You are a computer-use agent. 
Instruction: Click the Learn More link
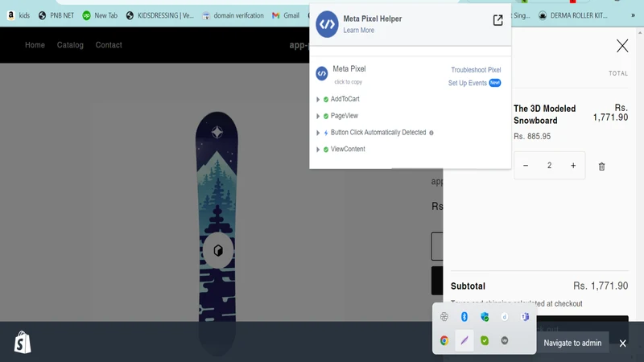(358, 31)
